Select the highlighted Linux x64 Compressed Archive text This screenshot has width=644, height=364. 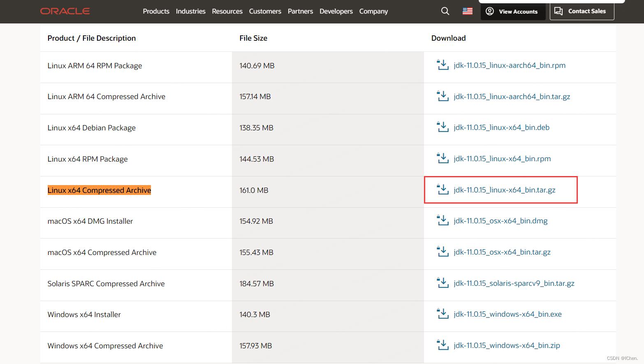tap(99, 190)
